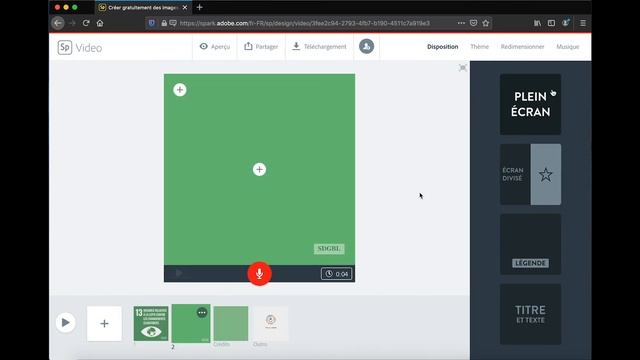The height and width of the screenshot is (360, 640).
Task: Bookmark this page with star icon
Action: tap(486, 23)
